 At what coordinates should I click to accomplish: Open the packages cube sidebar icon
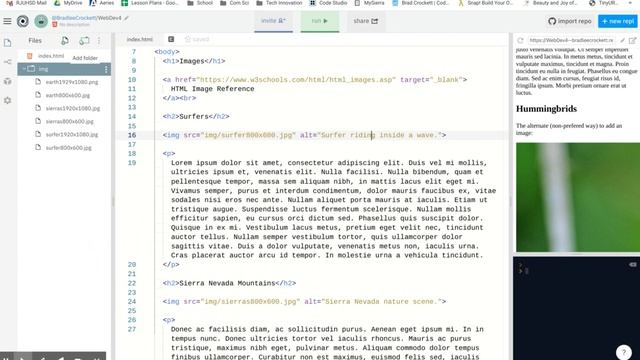7,81
